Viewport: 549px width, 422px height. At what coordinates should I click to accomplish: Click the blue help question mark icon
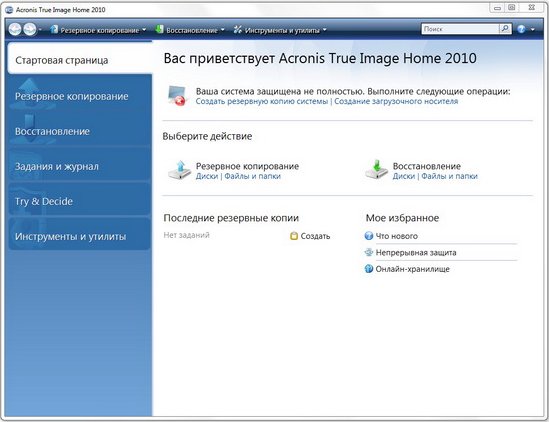point(521,29)
